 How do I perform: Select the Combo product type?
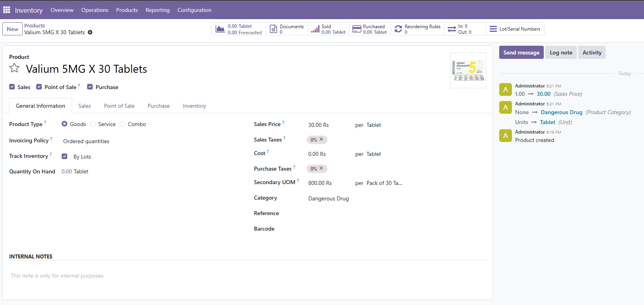click(x=123, y=124)
